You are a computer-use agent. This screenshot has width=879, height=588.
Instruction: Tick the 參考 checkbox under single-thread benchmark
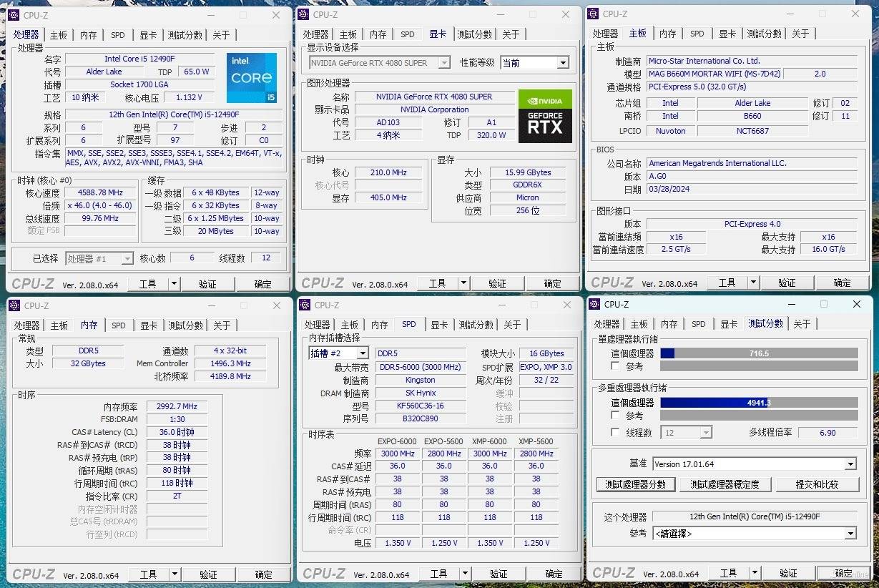(x=615, y=366)
